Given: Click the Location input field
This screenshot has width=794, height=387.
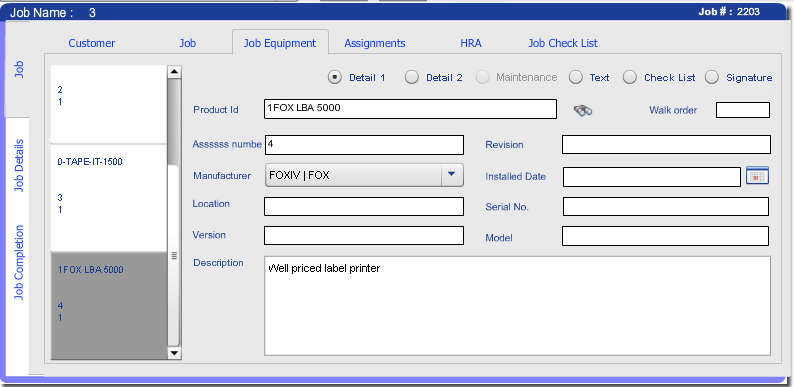Looking at the screenshot, I should 364,206.
